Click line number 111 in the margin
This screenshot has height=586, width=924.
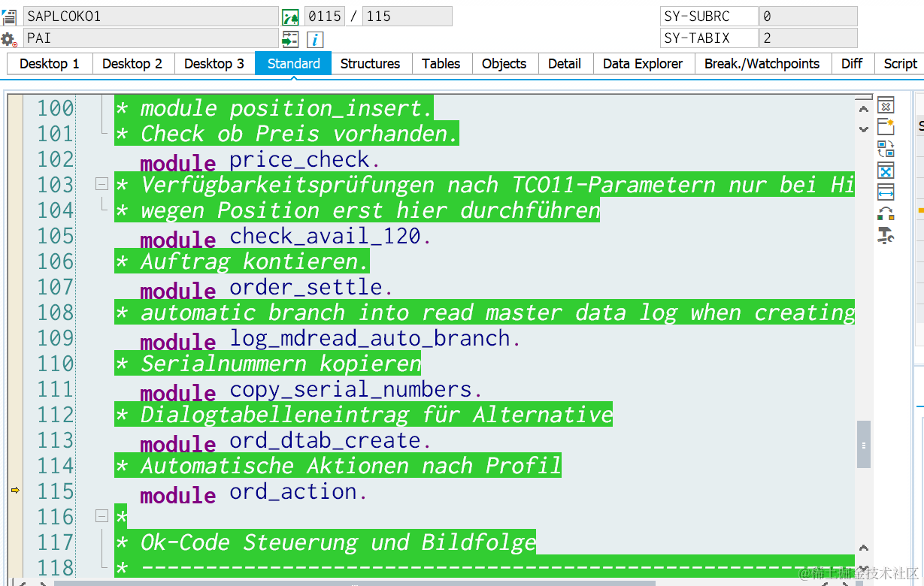(x=56, y=390)
